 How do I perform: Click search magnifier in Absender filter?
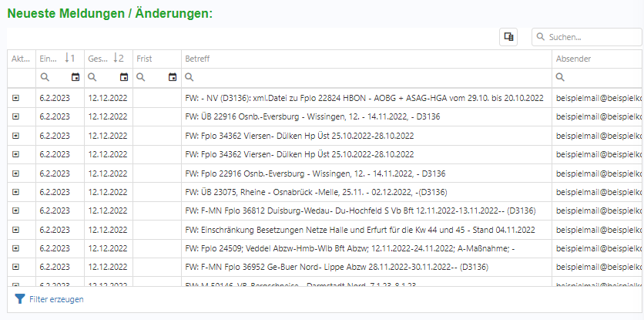coord(560,77)
